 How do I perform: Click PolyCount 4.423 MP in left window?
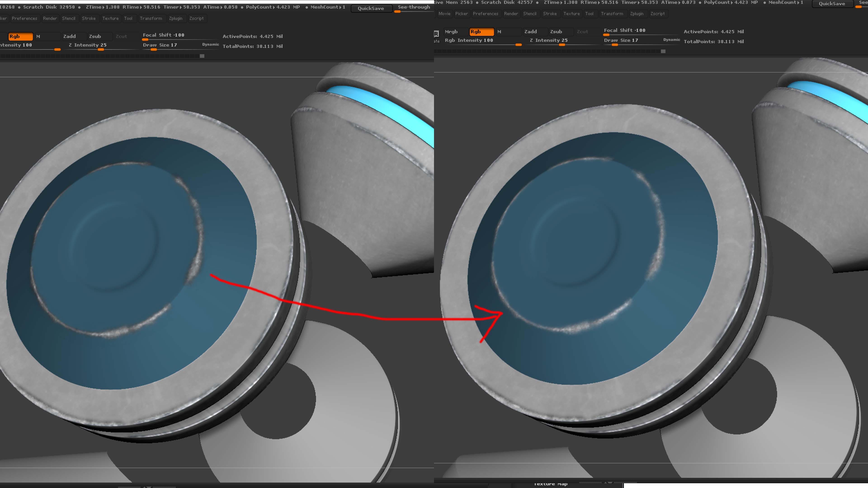273,7
